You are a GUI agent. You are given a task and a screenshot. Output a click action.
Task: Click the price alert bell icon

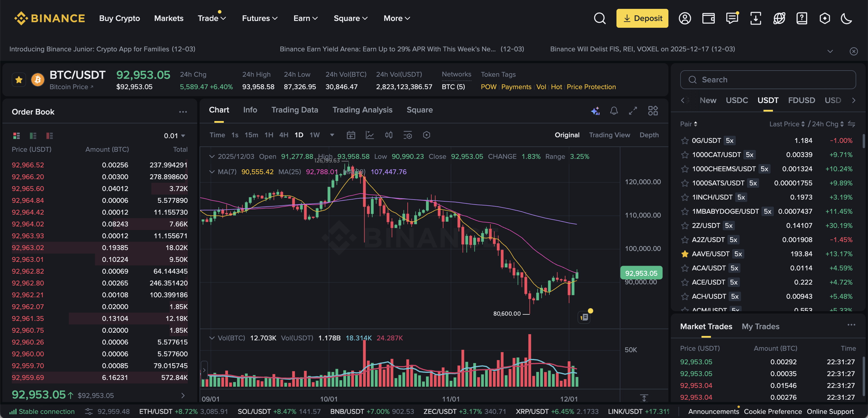[x=614, y=110]
